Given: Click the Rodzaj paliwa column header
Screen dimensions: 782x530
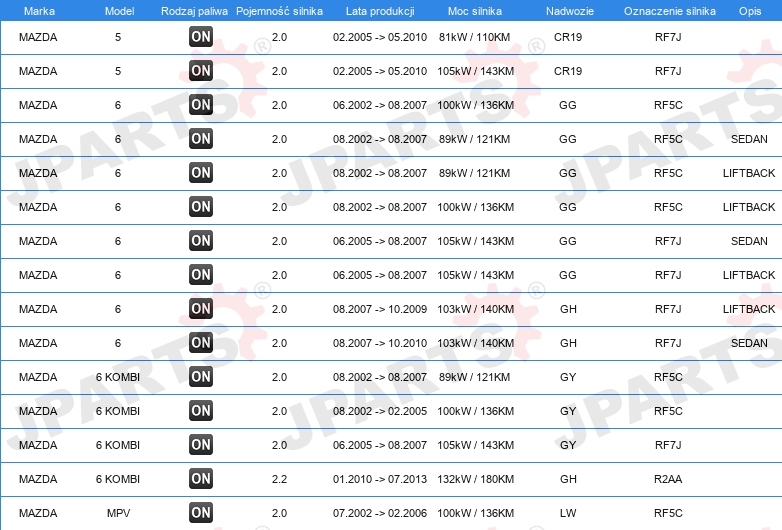Looking at the screenshot, I should (194, 11).
